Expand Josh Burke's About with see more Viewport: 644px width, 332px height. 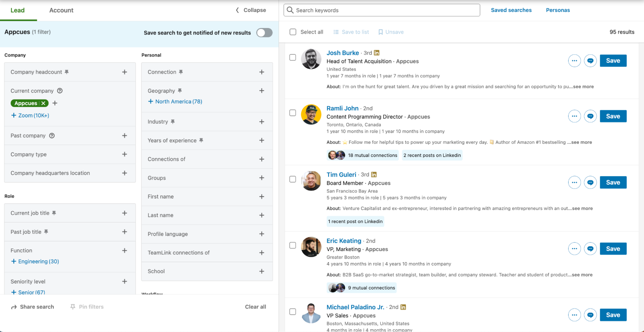(x=583, y=86)
